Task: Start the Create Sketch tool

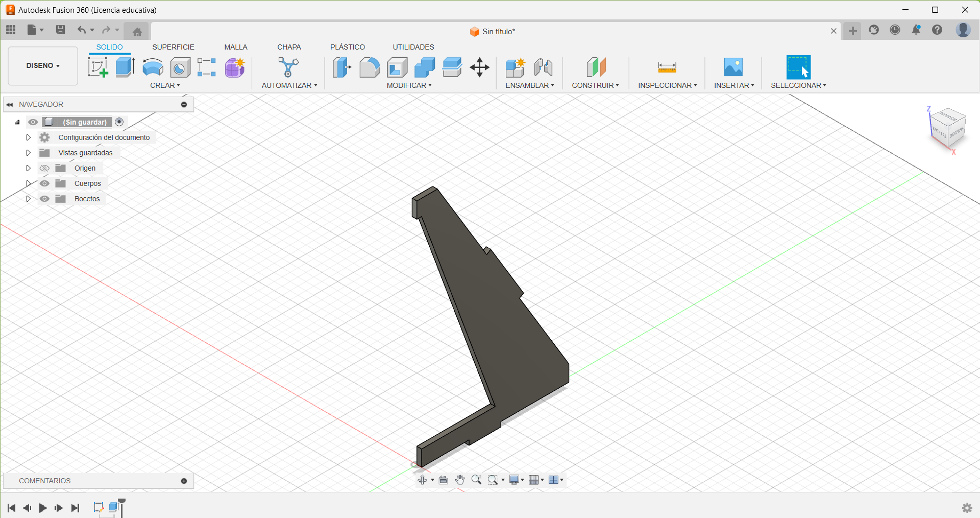Action: click(x=98, y=67)
